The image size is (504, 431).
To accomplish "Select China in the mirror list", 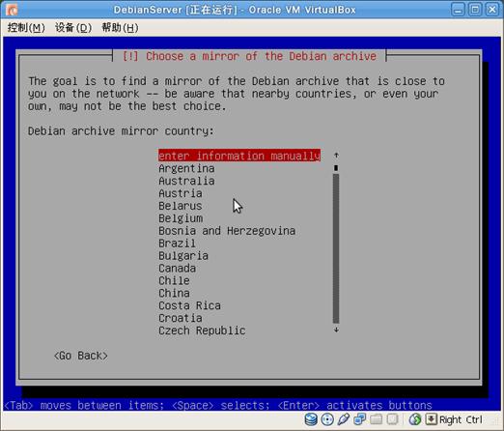I will [174, 293].
